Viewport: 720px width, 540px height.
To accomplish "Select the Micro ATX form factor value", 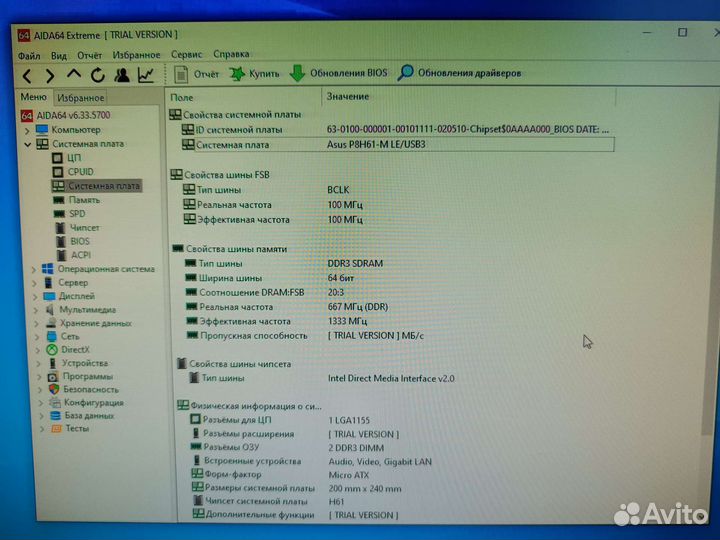I will point(349,475).
